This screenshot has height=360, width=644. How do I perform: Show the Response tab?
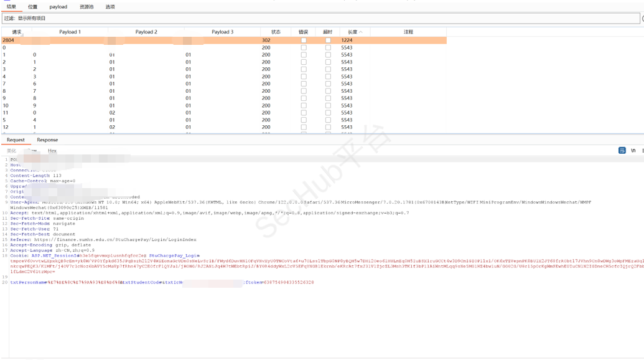(47, 140)
